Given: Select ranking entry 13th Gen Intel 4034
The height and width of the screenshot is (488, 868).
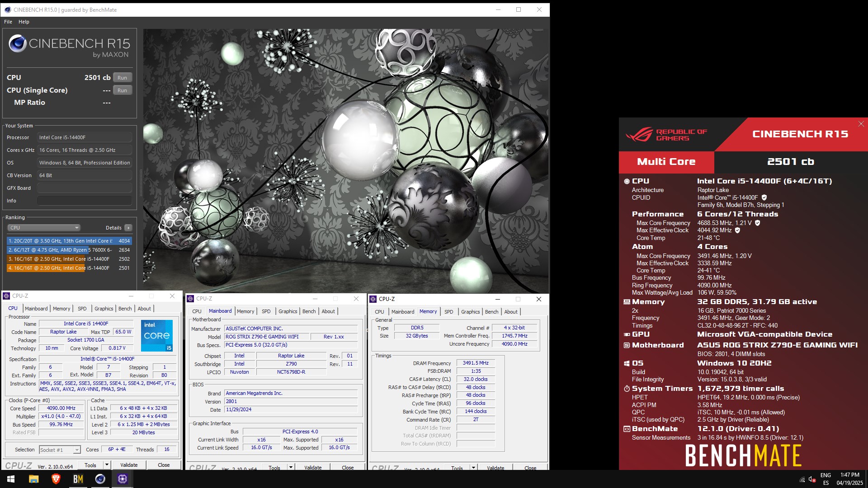Looking at the screenshot, I should [x=69, y=241].
